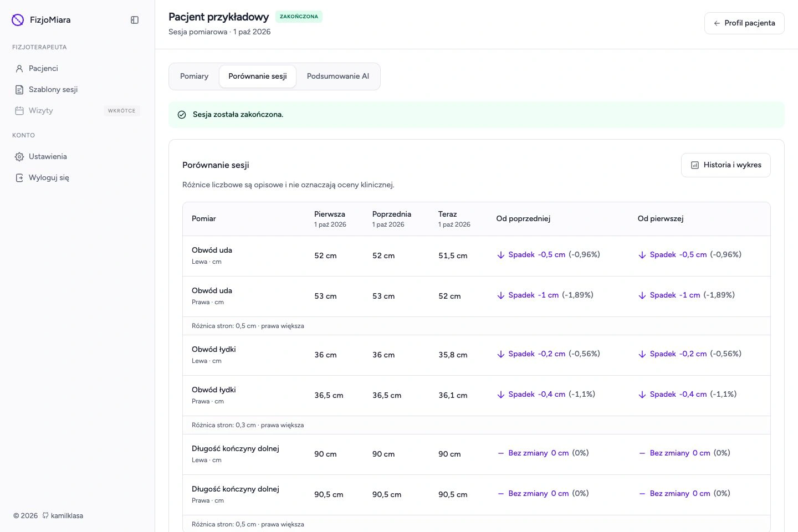798x532 pixels.
Task: Click dash icon in Długość kończyny dolnej Lewa Od poprzedniej
Action: 501,453
